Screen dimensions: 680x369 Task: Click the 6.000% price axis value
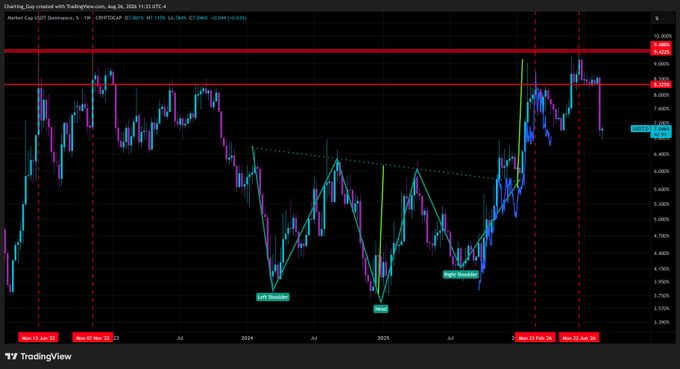[x=662, y=171]
